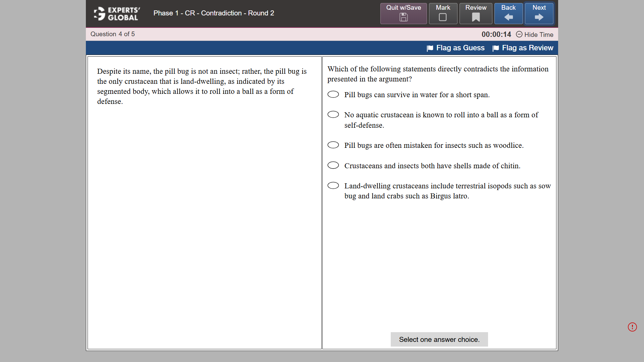Select the answer about woodlice
Image resolution: width=644 pixels, height=362 pixels.
click(x=333, y=145)
